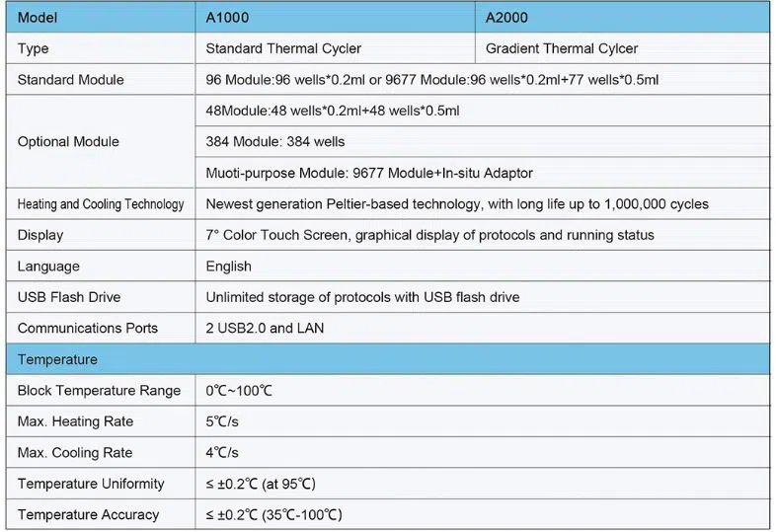
Task: Click the Standard Thermal Cycler cell
Action: tap(283, 48)
